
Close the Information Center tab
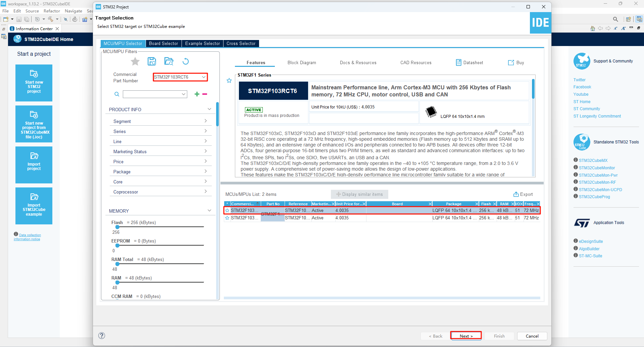(57, 29)
